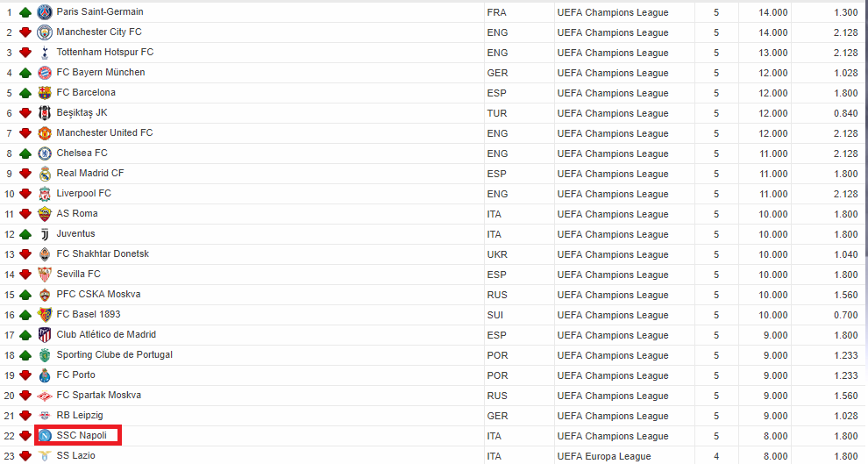The width and height of the screenshot is (868, 464).
Task: Click the Juventus club logo
Action: pyautogui.click(x=45, y=234)
